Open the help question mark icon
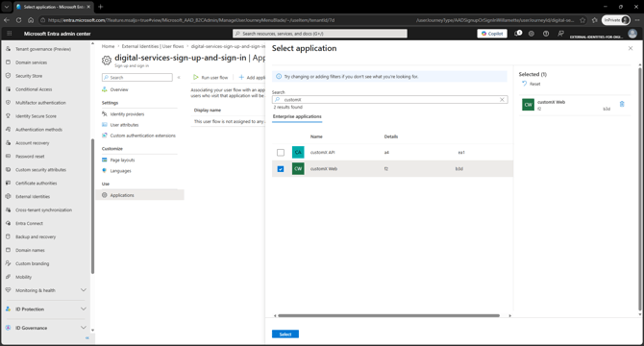The width and height of the screenshot is (644, 346). pos(546,34)
